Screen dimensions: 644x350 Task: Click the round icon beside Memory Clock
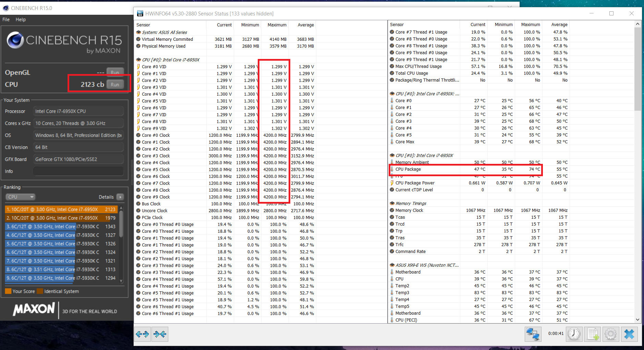392,210
